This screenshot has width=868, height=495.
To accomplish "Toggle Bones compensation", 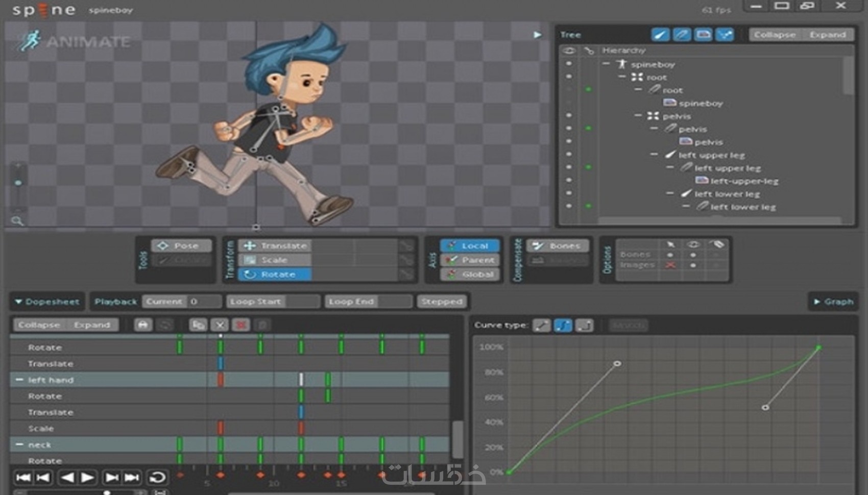I will 558,245.
